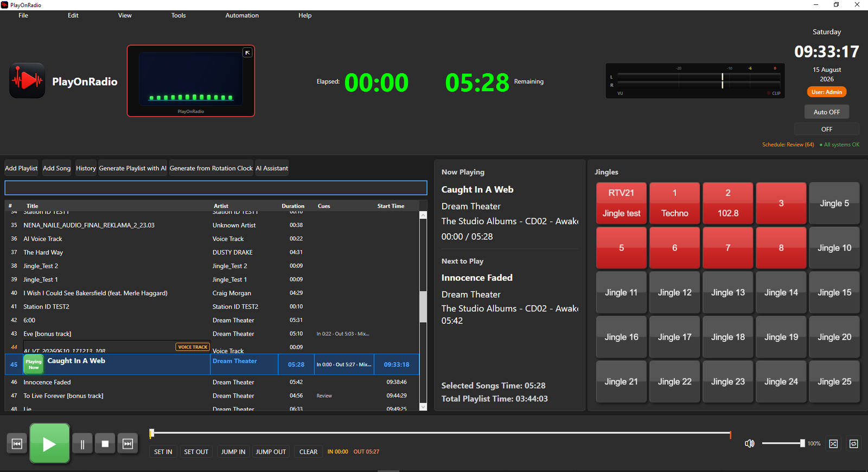Open the File menu
The image size is (868, 472).
(23, 15)
